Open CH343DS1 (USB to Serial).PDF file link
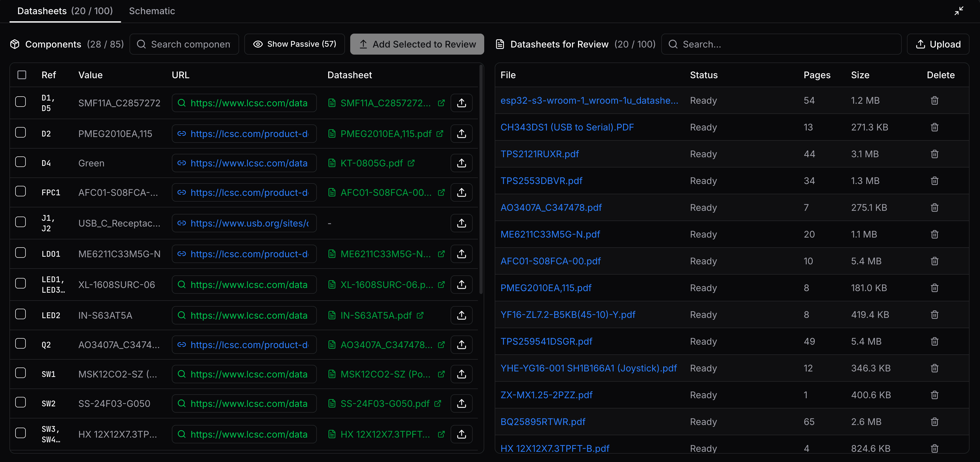The height and width of the screenshot is (462, 980). [x=567, y=127]
